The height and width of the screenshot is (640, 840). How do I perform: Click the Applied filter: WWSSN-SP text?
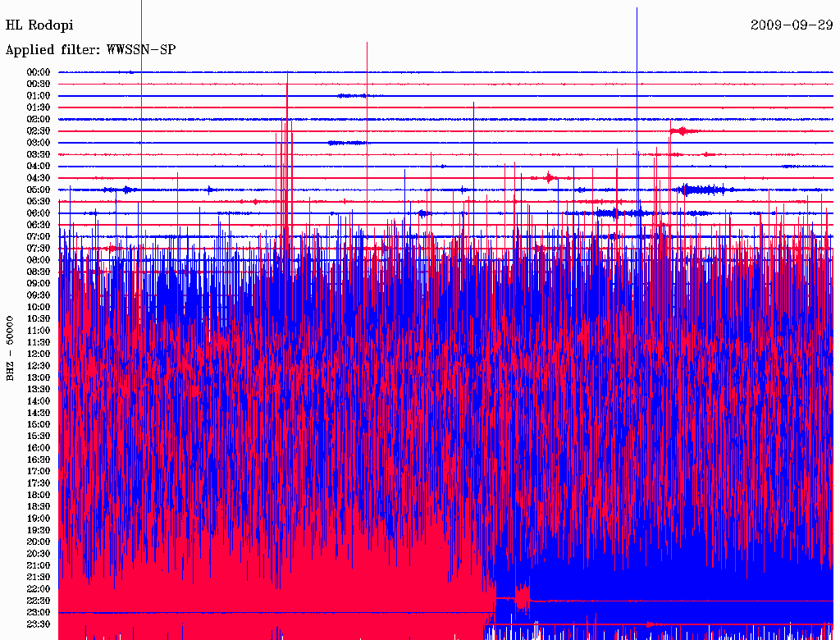tap(90, 50)
